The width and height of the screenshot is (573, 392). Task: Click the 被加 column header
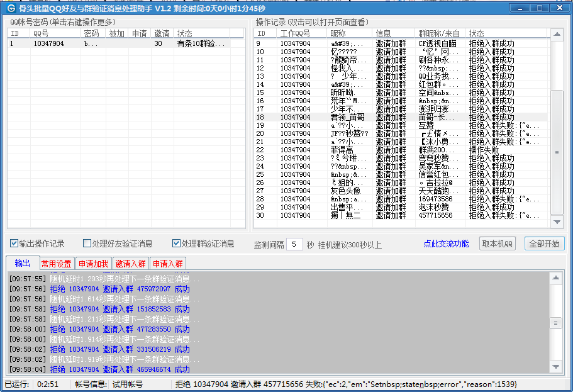click(117, 33)
